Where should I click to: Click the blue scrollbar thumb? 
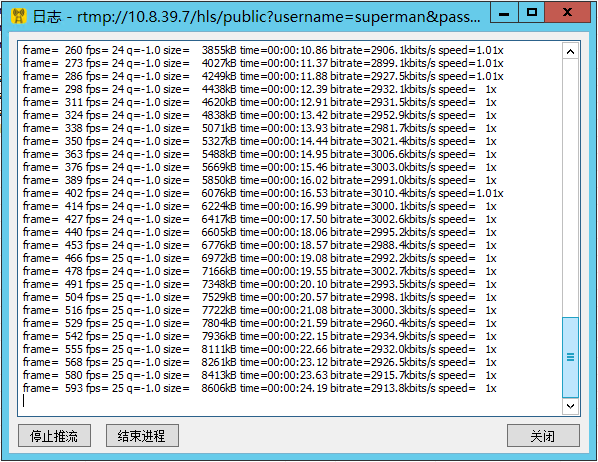click(x=570, y=357)
